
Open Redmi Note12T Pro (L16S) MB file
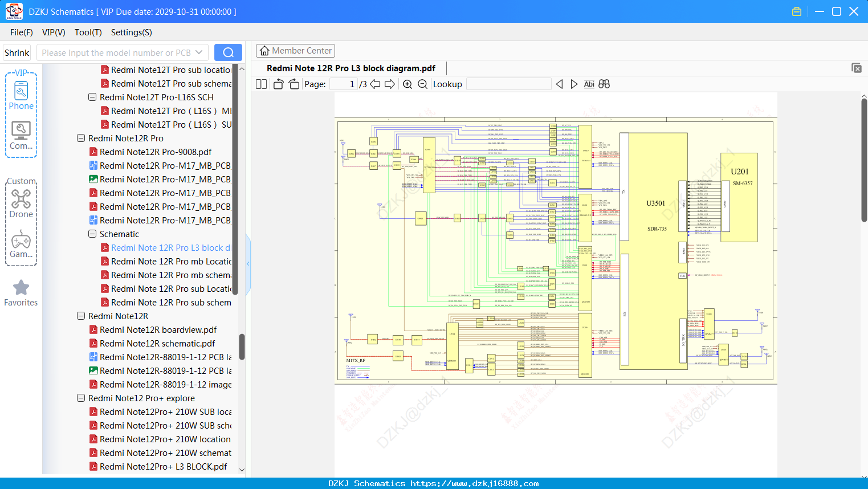coord(166,111)
